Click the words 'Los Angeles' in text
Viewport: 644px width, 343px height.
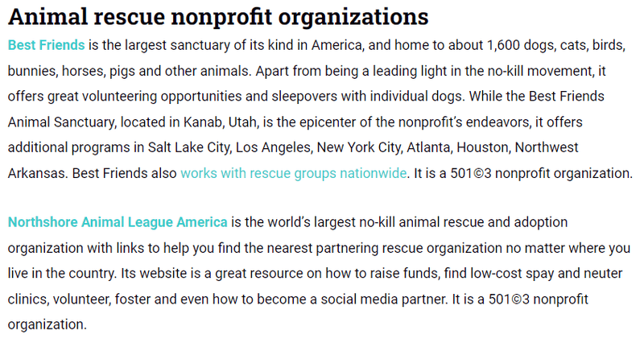(274, 147)
